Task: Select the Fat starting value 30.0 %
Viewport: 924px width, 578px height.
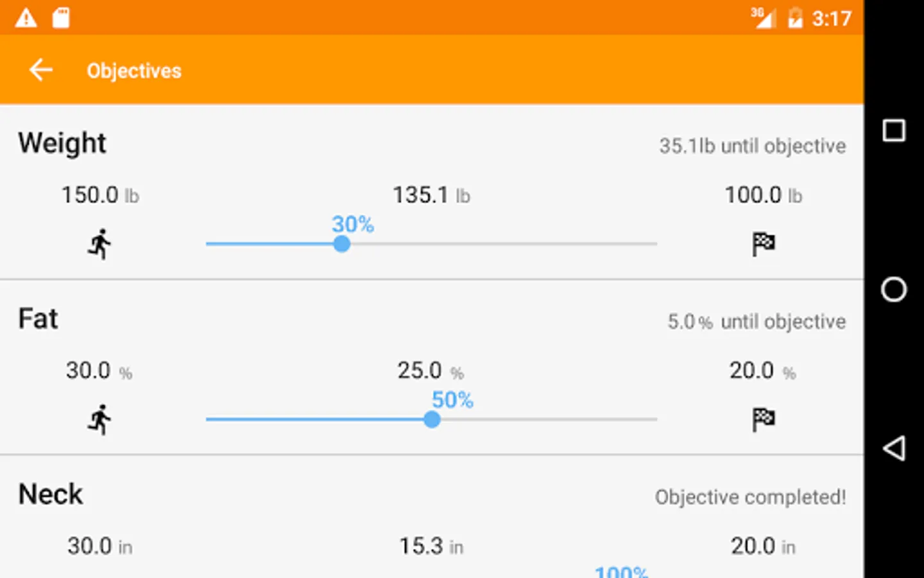Action: click(99, 371)
